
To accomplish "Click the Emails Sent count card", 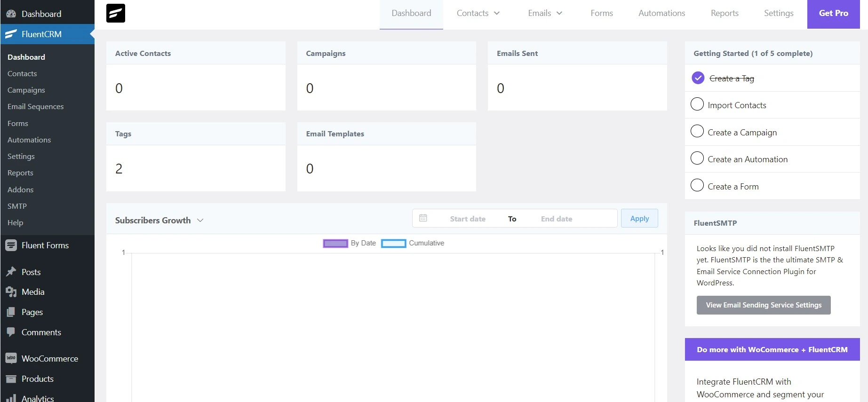I will tap(577, 76).
